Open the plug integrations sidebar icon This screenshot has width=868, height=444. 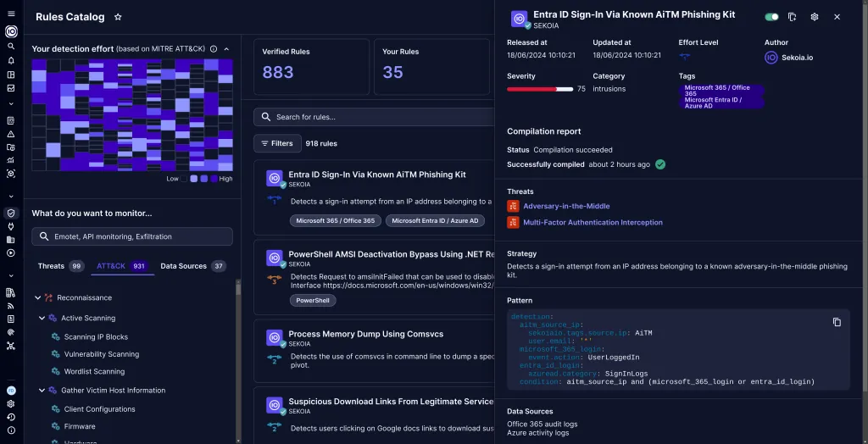point(11,226)
